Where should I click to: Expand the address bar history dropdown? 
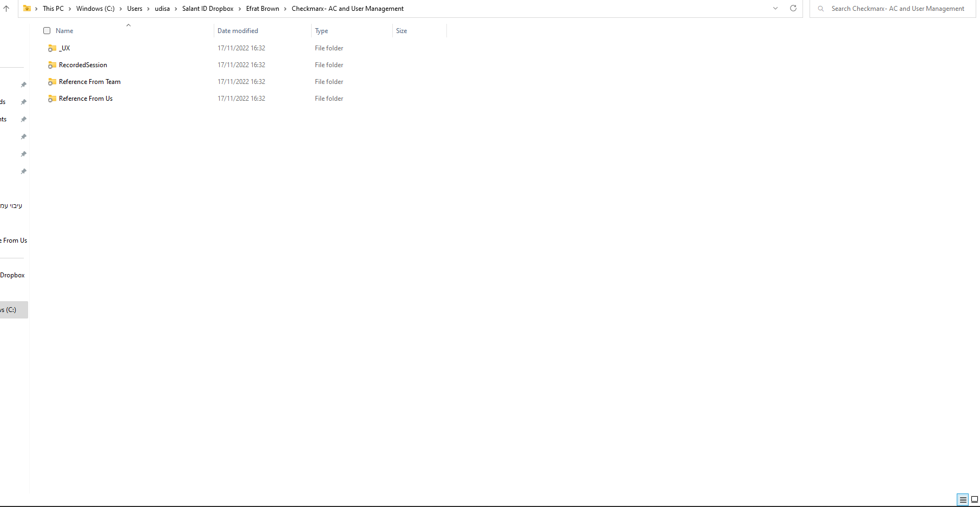pos(775,8)
